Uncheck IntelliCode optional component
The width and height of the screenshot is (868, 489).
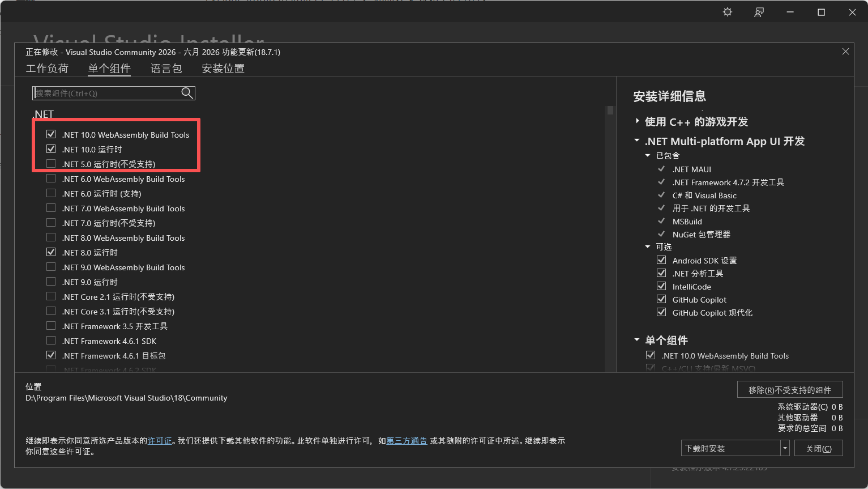coord(661,286)
